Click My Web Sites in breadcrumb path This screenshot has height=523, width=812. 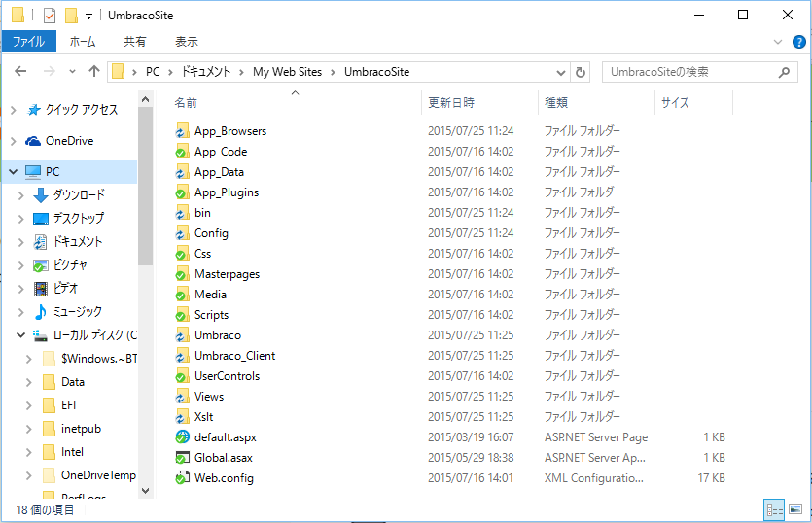tap(288, 72)
